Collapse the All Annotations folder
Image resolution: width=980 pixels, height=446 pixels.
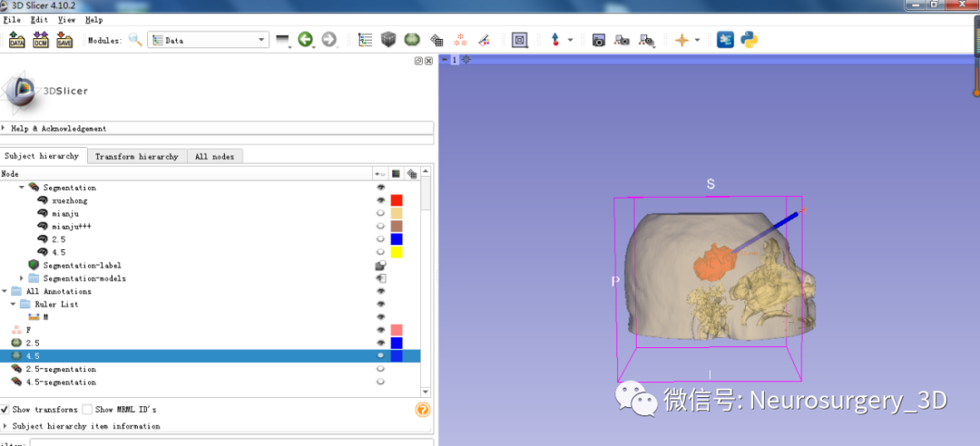pyautogui.click(x=5, y=291)
